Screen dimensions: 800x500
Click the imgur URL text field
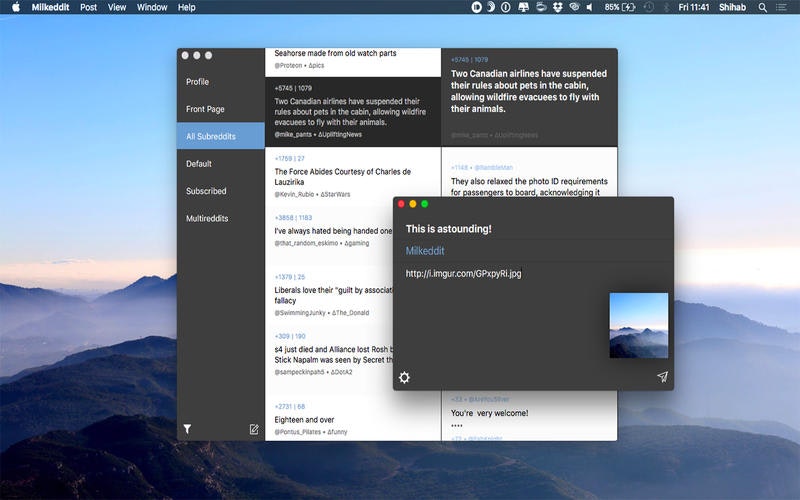click(x=463, y=273)
